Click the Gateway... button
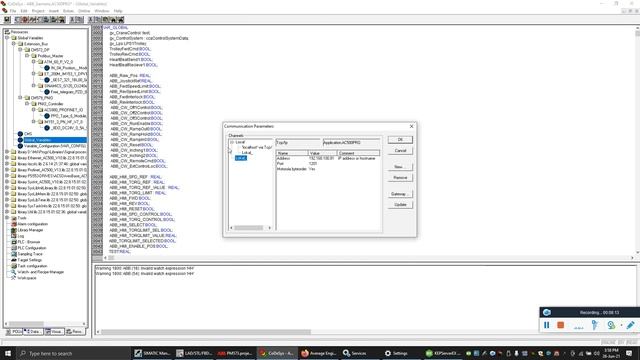The height and width of the screenshot is (360, 640). pyautogui.click(x=400, y=194)
